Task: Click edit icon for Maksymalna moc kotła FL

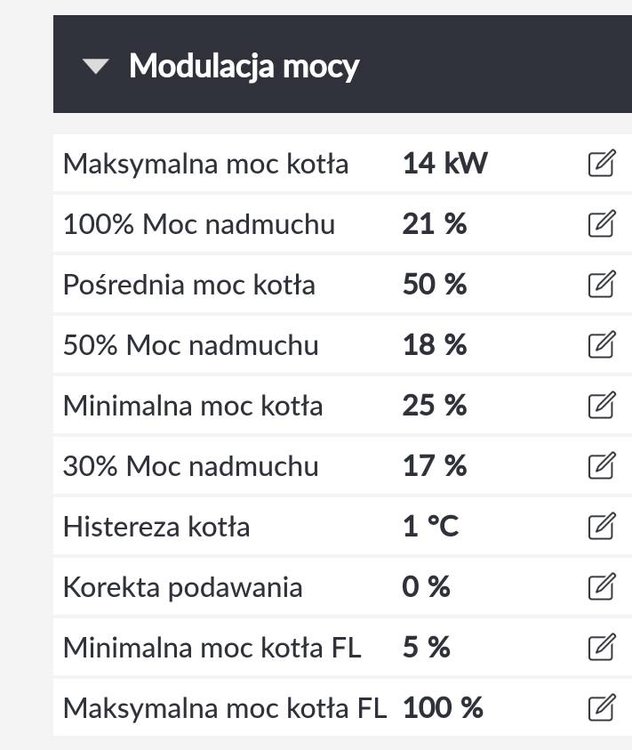Action: tap(600, 708)
